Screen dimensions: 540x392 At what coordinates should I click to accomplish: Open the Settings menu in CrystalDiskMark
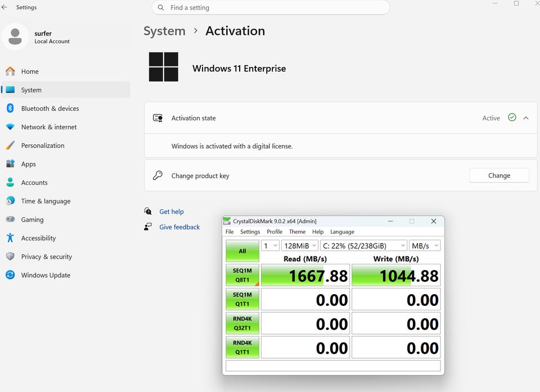tap(250, 232)
